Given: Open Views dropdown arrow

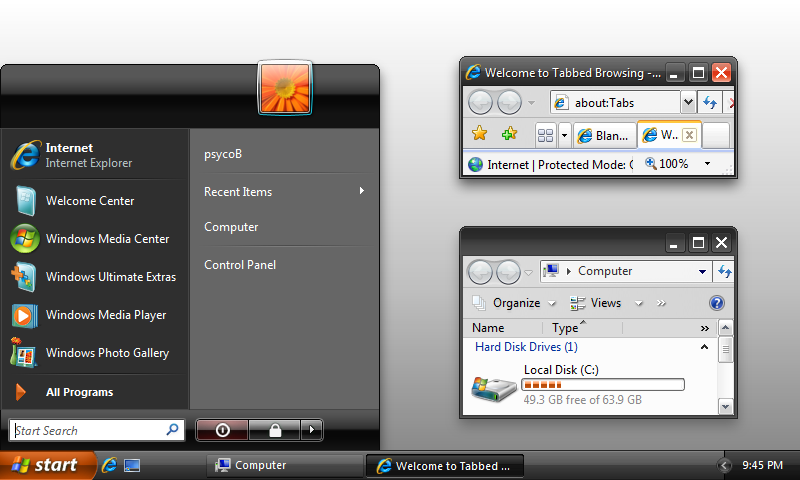Looking at the screenshot, I should click(x=638, y=303).
